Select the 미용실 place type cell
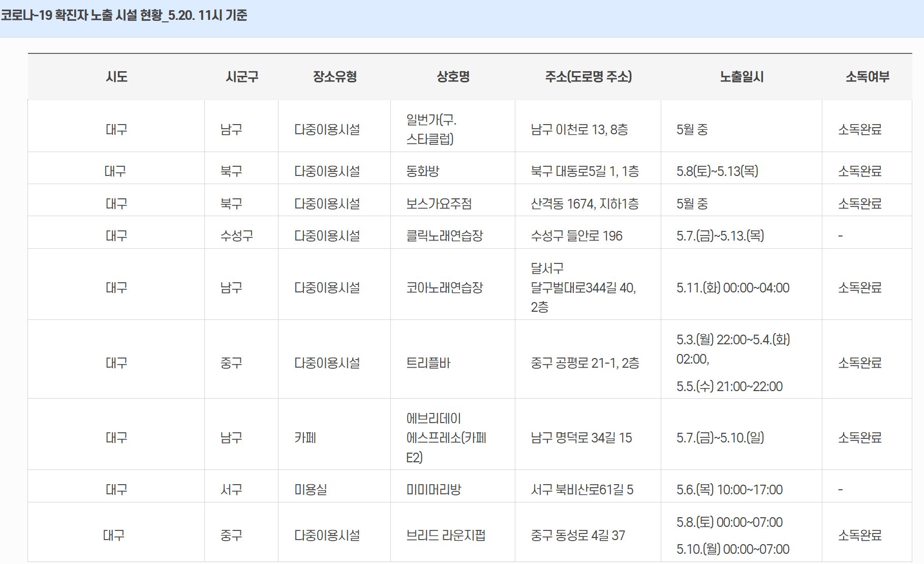Screen dimensions: 924x564 click(x=311, y=490)
